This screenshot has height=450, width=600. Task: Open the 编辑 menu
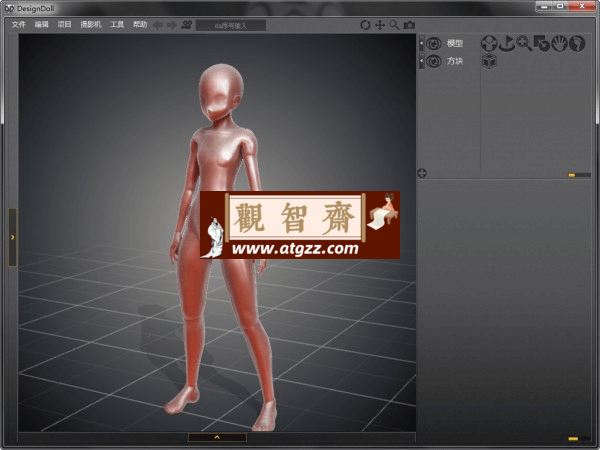41,25
